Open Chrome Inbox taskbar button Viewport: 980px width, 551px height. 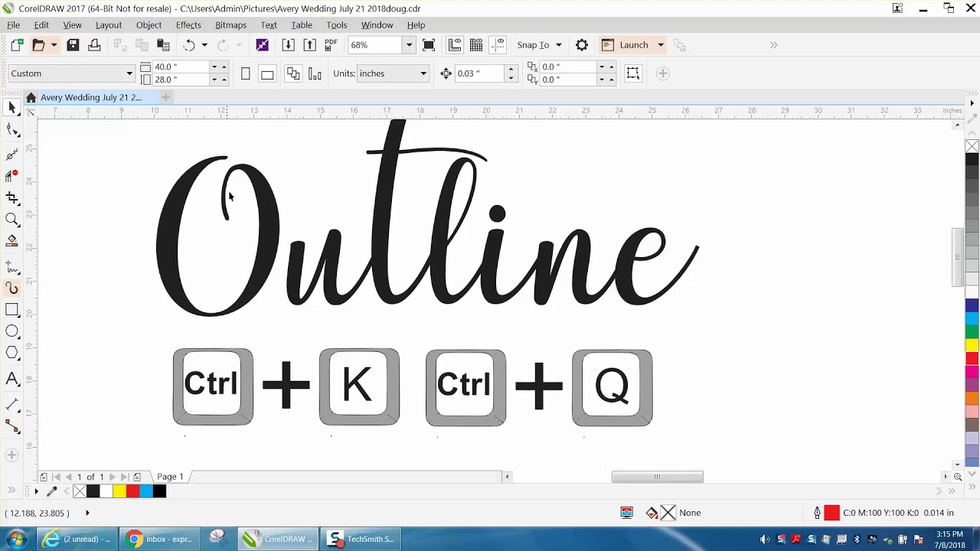tap(159, 539)
